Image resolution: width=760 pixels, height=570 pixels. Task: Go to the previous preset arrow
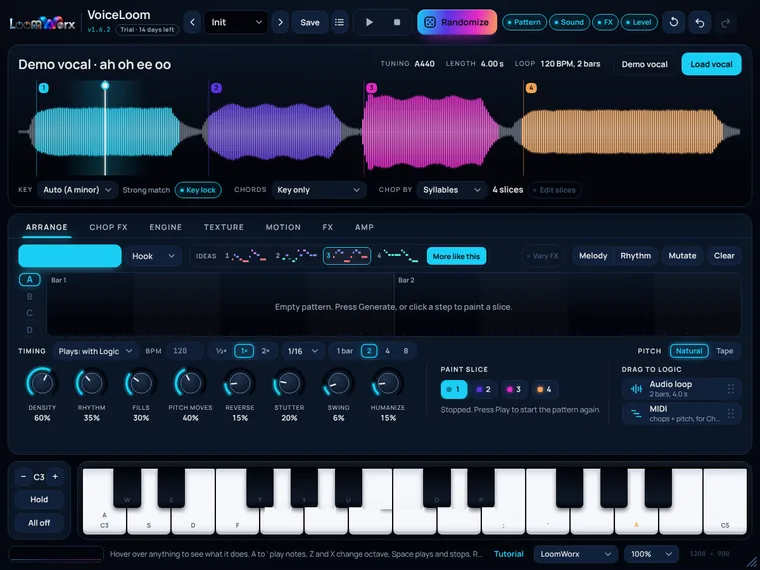[192, 22]
